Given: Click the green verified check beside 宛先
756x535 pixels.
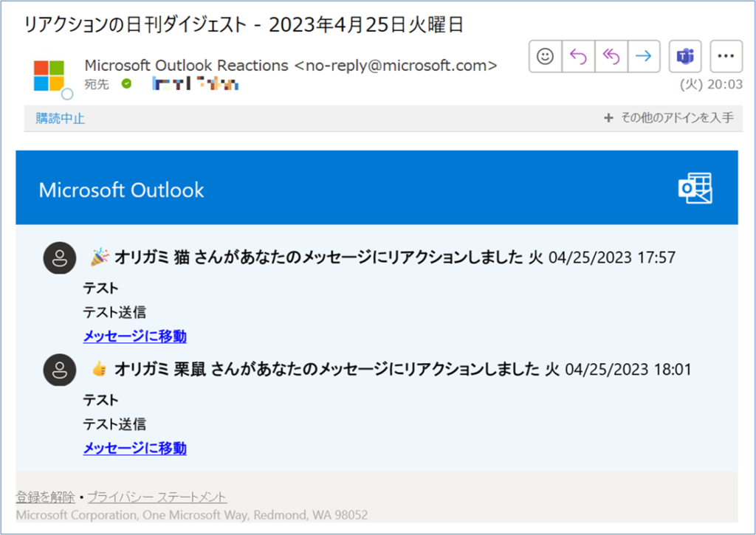Looking at the screenshot, I should [126, 84].
